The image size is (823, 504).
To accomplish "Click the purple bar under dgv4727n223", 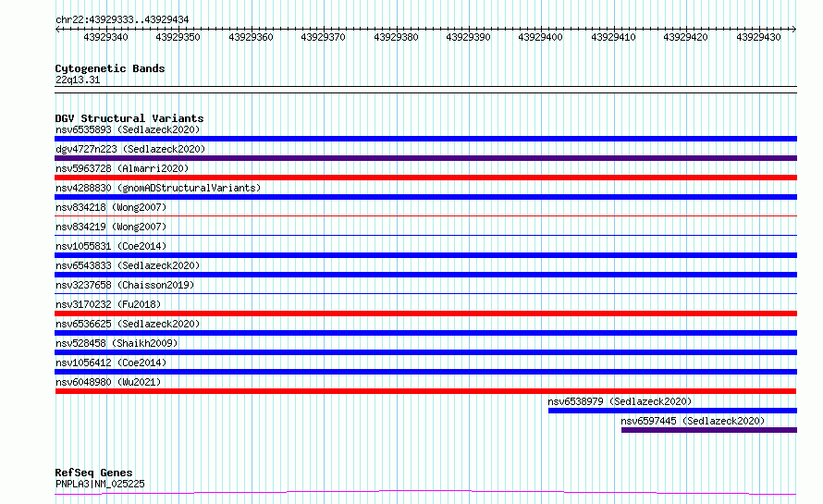I will [425, 158].
